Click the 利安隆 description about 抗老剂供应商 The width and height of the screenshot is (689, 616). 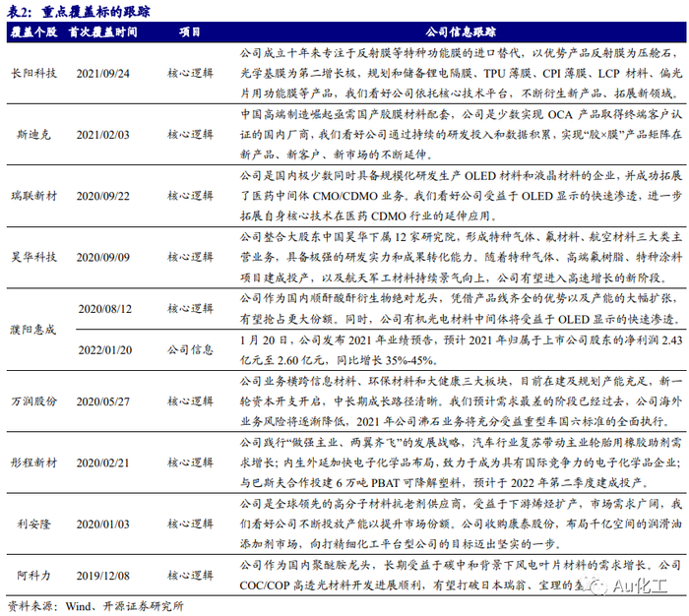(x=461, y=524)
